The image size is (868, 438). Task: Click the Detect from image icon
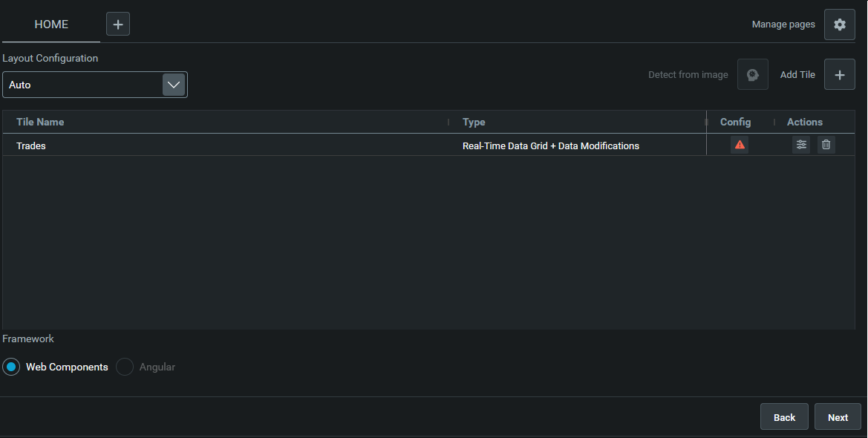tap(752, 74)
